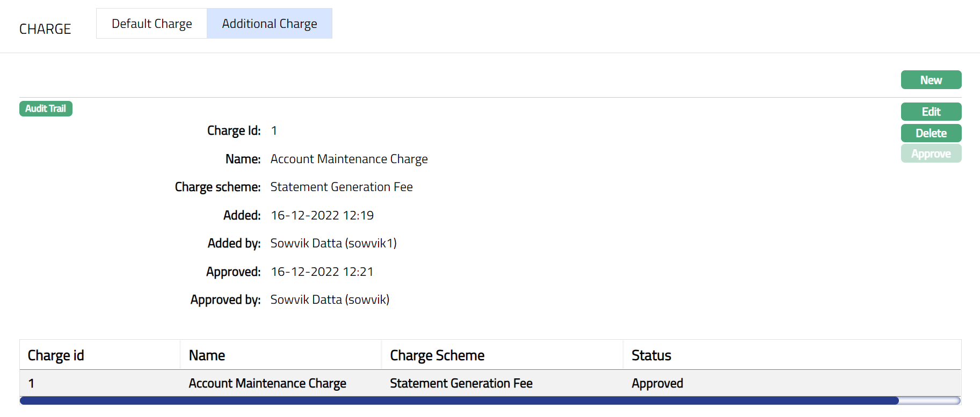The width and height of the screenshot is (980, 417).
Task: Select the Additional Charge tab
Action: [269, 24]
